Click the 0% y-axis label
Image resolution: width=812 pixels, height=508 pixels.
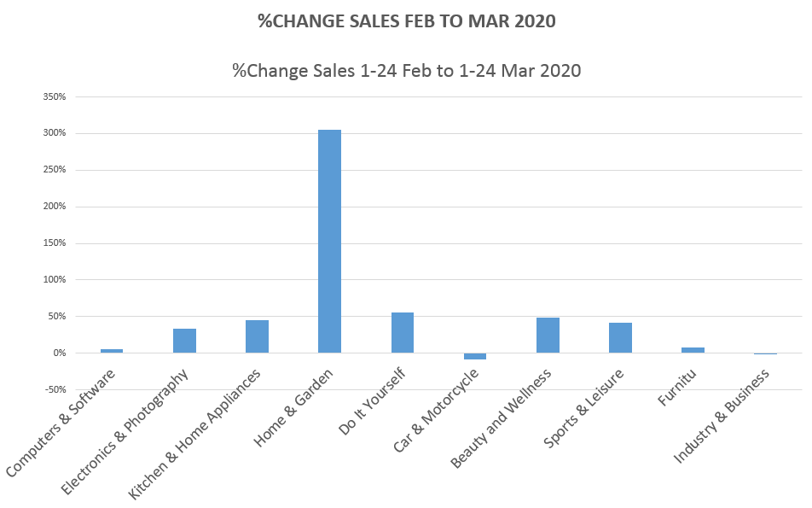(58, 353)
